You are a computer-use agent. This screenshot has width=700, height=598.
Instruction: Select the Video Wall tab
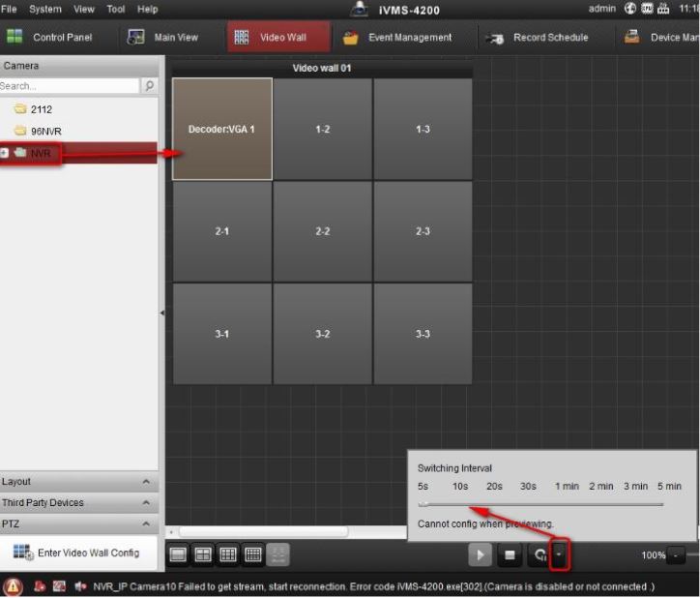point(279,37)
